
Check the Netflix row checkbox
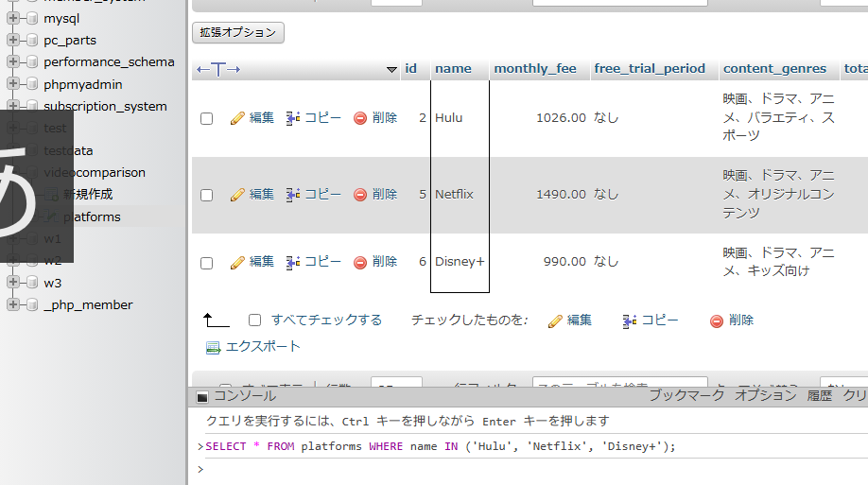pos(207,196)
